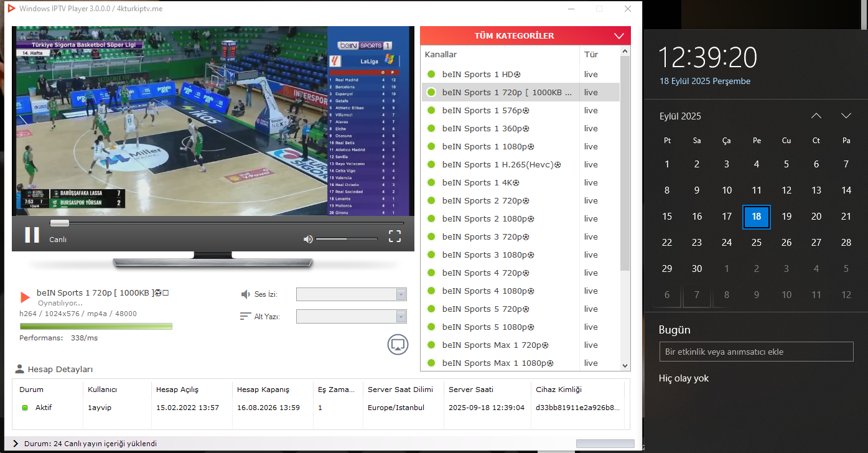Image resolution: width=868 pixels, height=453 pixels.
Task: Click the Hesap Detayları person icon
Action: point(20,369)
